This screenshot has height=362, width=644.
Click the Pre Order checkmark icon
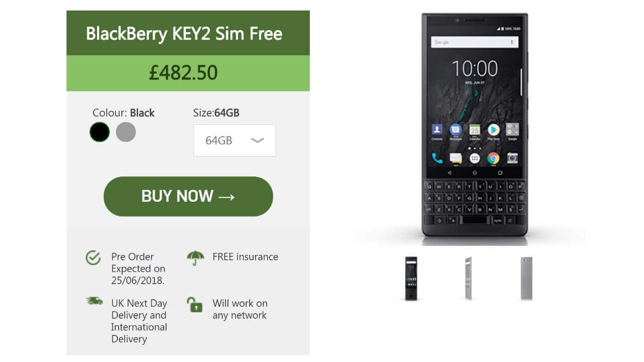(x=93, y=258)
